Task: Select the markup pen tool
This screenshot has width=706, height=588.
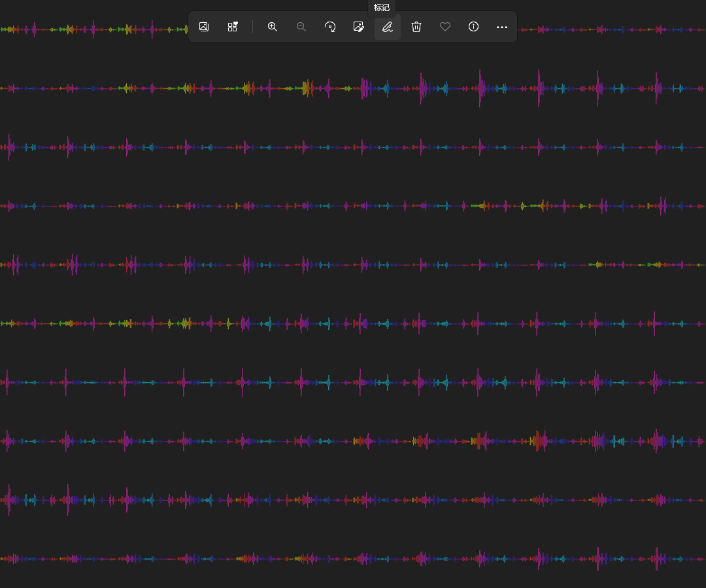Action: click(x=388, y=27)
